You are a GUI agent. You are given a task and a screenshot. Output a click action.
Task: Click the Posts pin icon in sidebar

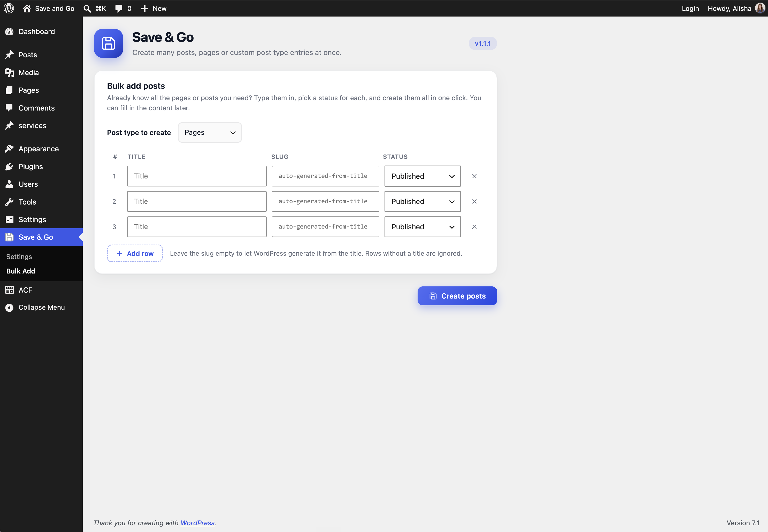click(9, 55)
